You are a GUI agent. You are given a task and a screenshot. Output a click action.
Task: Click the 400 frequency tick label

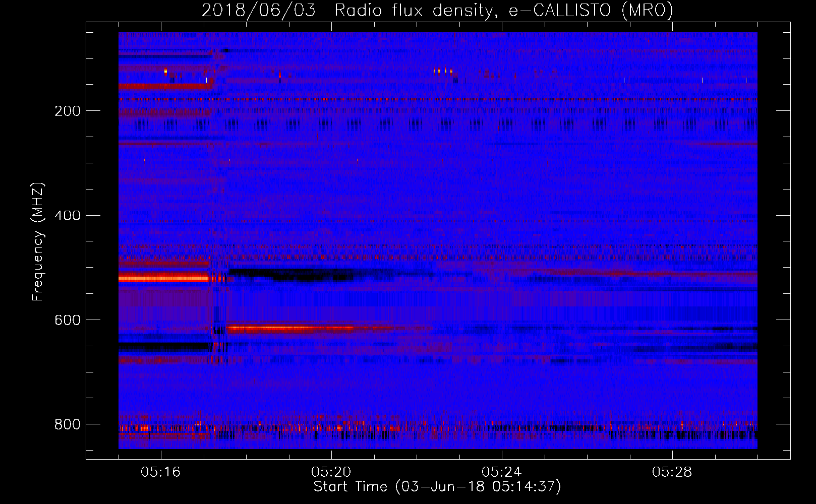[68, 216]
